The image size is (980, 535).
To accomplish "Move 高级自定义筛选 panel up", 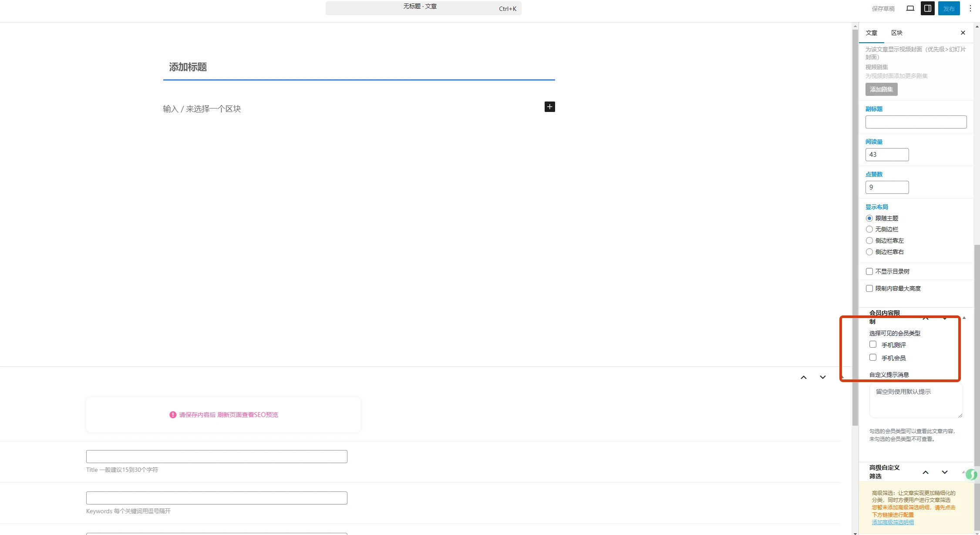I will click(x=925, y=472).
